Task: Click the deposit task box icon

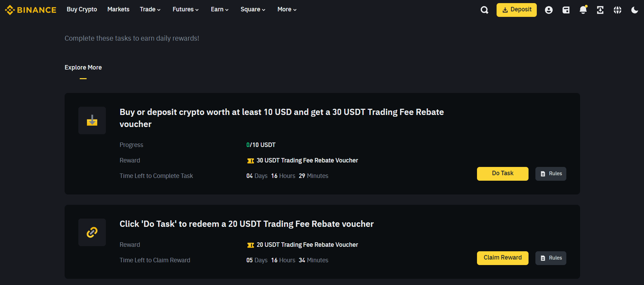Action: click(92, 120)
